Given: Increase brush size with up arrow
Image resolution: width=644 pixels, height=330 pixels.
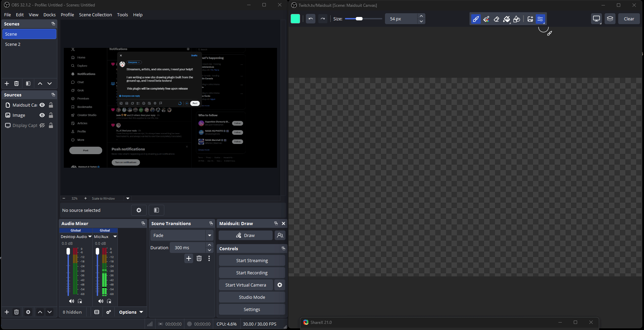Looking at the screenshot, I should [x=421, y=16].
